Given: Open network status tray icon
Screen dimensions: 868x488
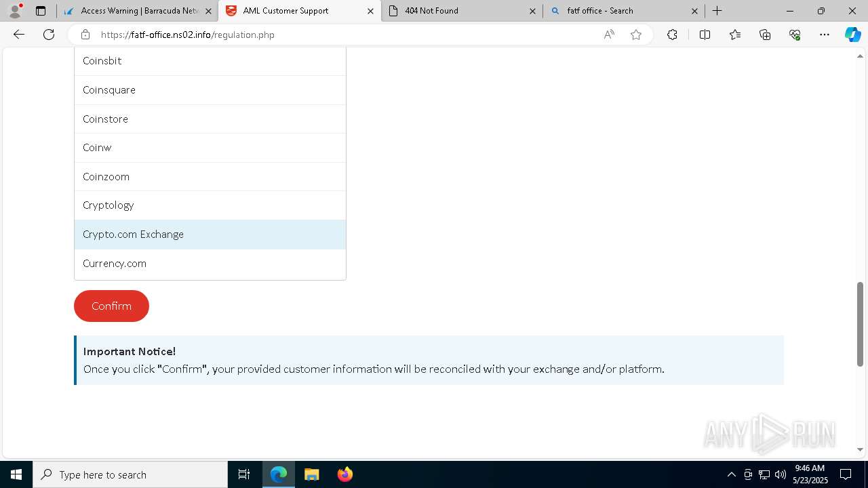Looking at the screenshot, I should [764, 474].
